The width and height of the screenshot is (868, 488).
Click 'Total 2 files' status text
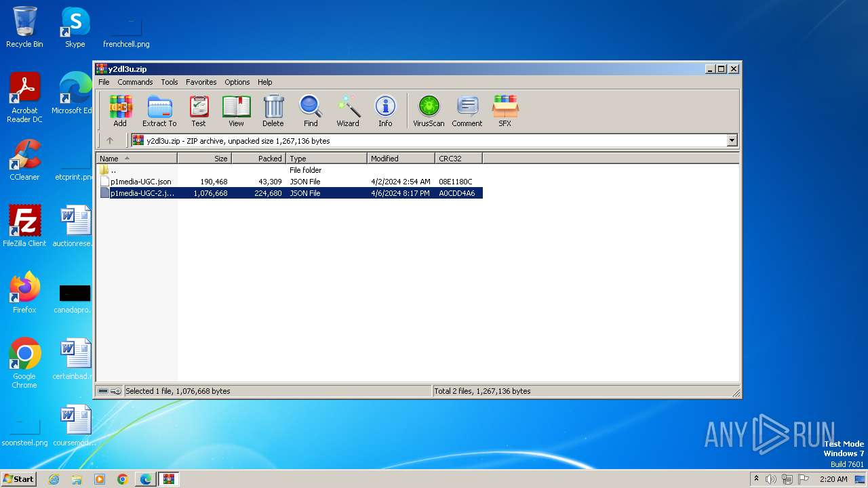[482, 391]
